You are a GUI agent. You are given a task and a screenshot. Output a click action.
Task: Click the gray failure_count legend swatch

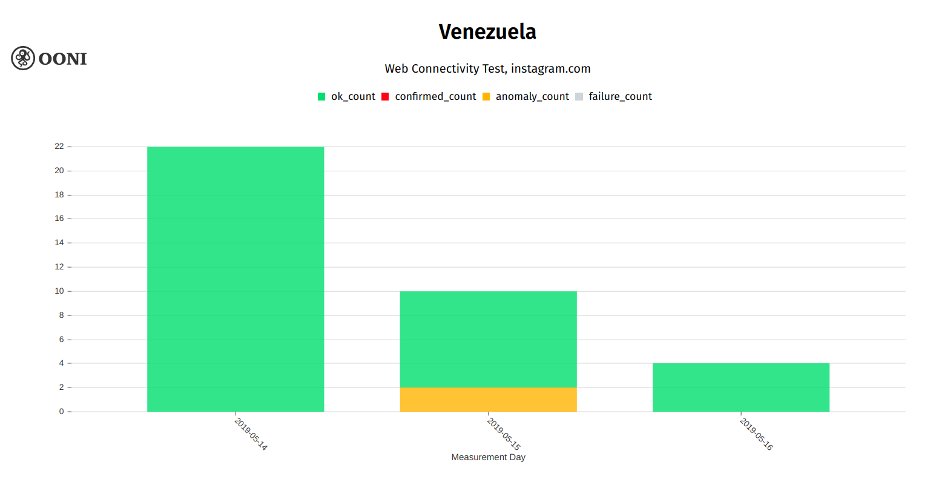pyautogui.click(x=579, y=97)
